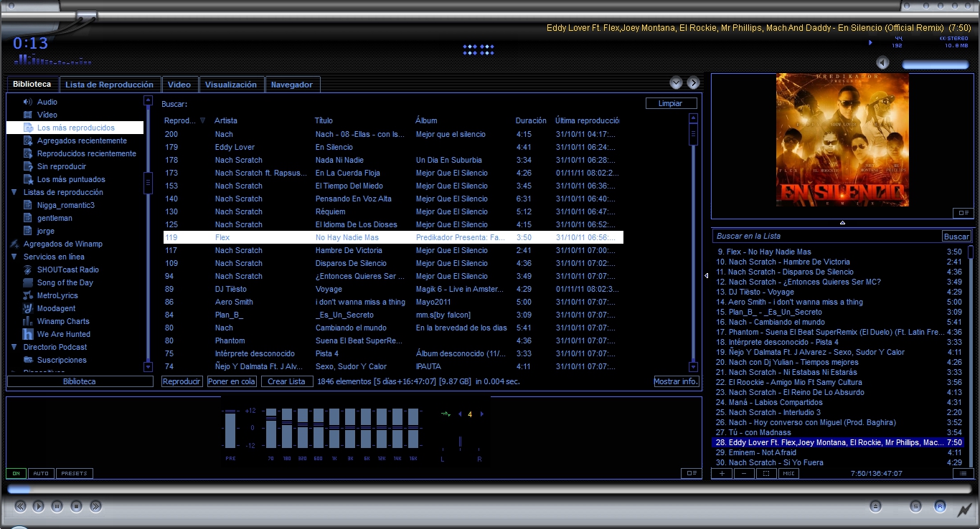The image size is (980, 529).
Task: Increase crossfade value with right arrow
Action: pyautogui.click(x=481, y=414)
